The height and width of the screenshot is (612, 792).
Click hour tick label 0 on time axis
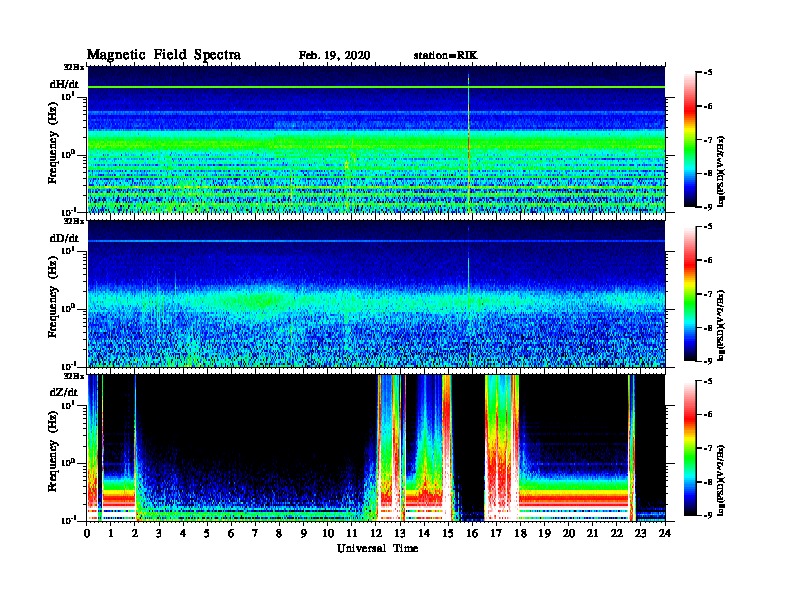(x=87, y=534)
